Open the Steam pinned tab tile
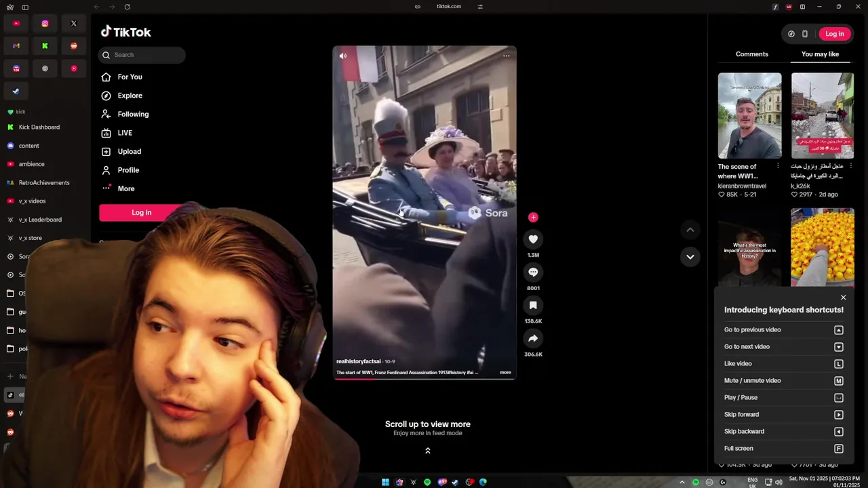 pyautogui.click(x=16, y=91)
